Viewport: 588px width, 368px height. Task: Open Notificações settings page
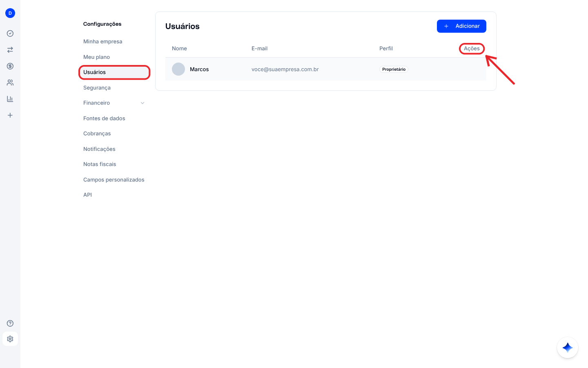(x=100, y=149)
